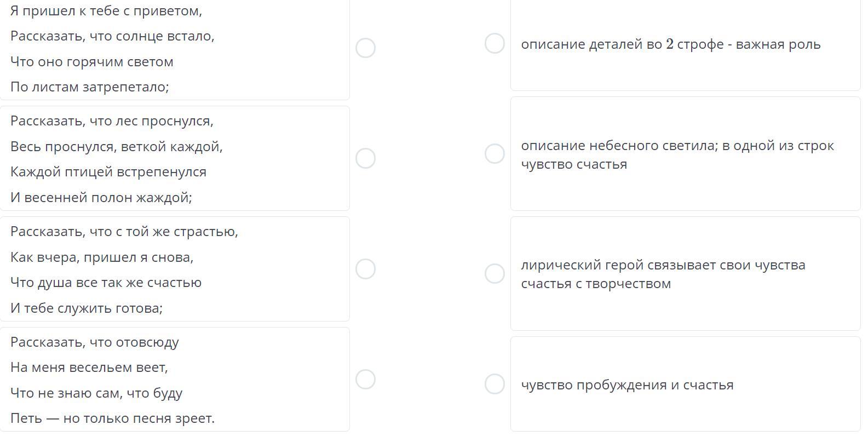Click the line 'По листам затрепетало;'

90,87
